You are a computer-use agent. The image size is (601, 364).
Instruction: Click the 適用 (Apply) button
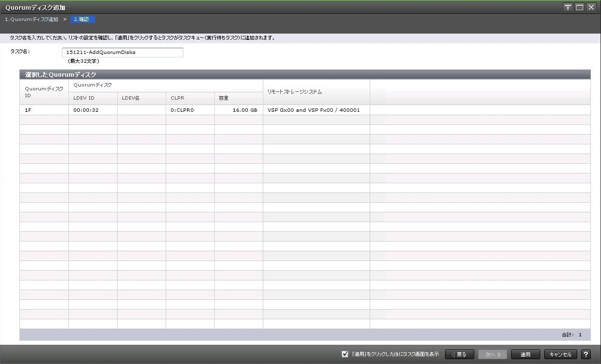[x=525, y=354]
